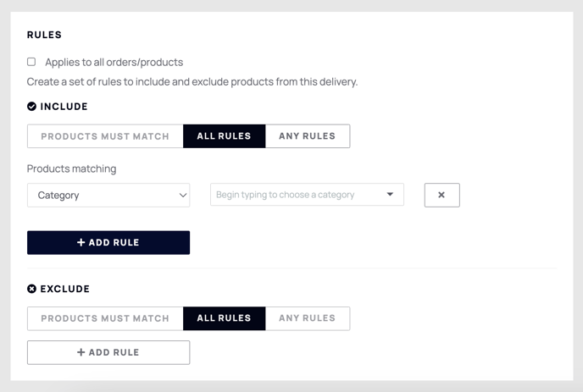This screenshot has height=392, width=583.
Task: Click the Include section checkmark circle icon
Action: point(31,107)
